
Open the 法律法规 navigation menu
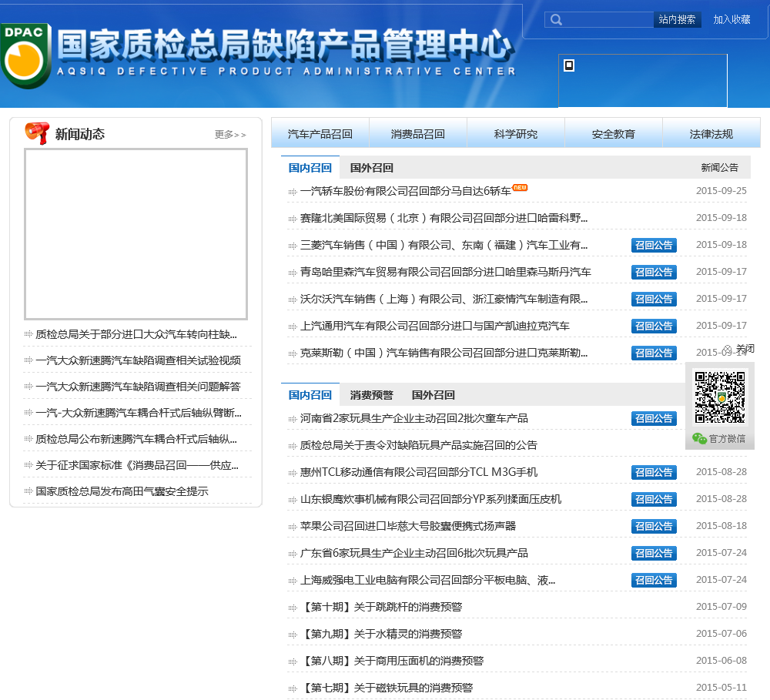tap(711, 134)
